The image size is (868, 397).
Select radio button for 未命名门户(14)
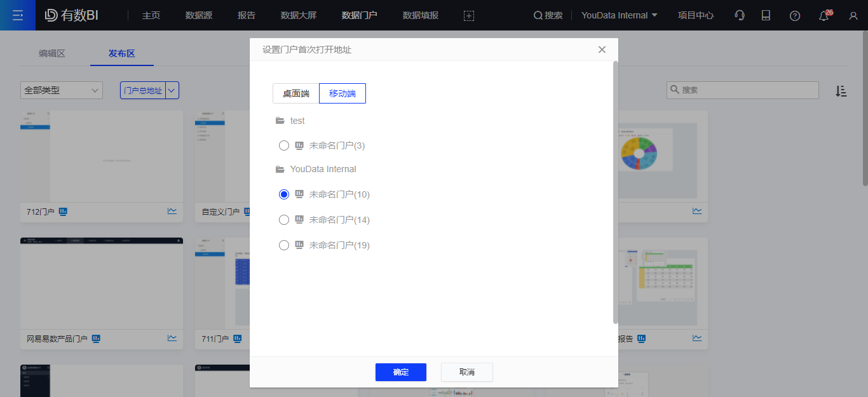click(284, 220)
